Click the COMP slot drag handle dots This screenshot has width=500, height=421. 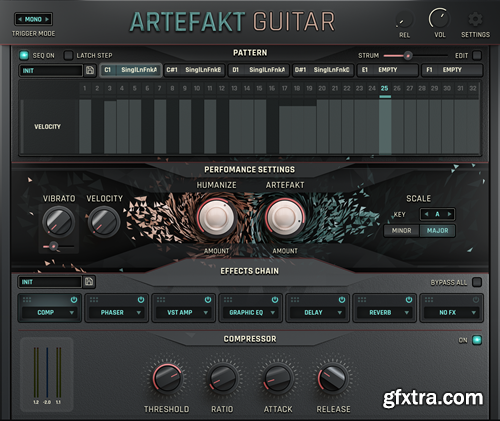(x=27, y=300)
